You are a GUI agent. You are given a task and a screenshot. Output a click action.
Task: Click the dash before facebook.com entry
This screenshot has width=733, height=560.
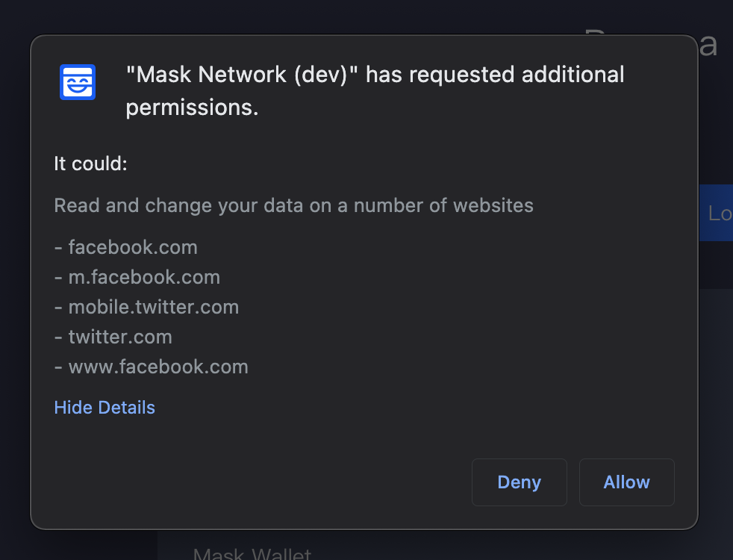(57, 247)
